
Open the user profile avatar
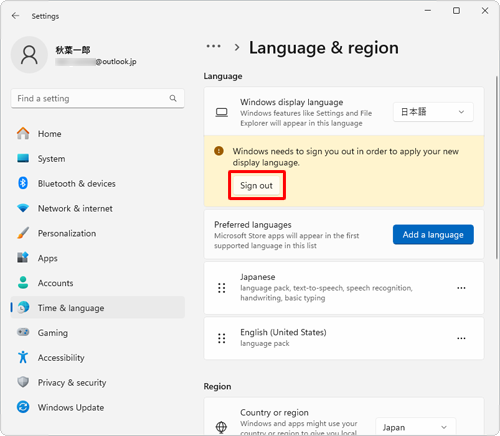tap(29, 55)
